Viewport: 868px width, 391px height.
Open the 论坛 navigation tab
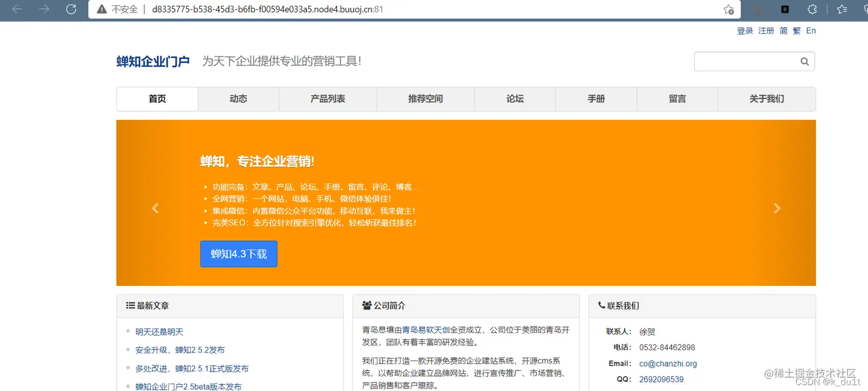515,99
